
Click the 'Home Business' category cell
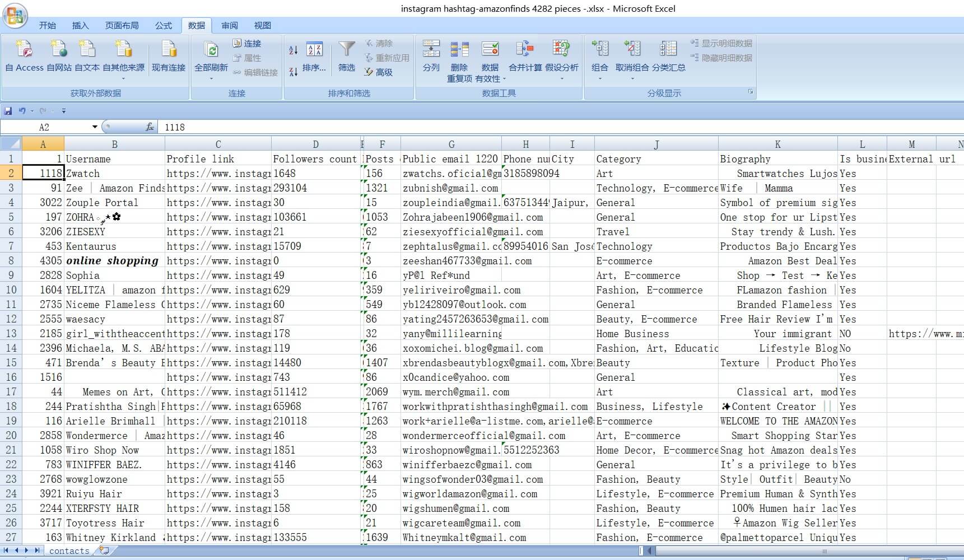(x=656, y=334)
